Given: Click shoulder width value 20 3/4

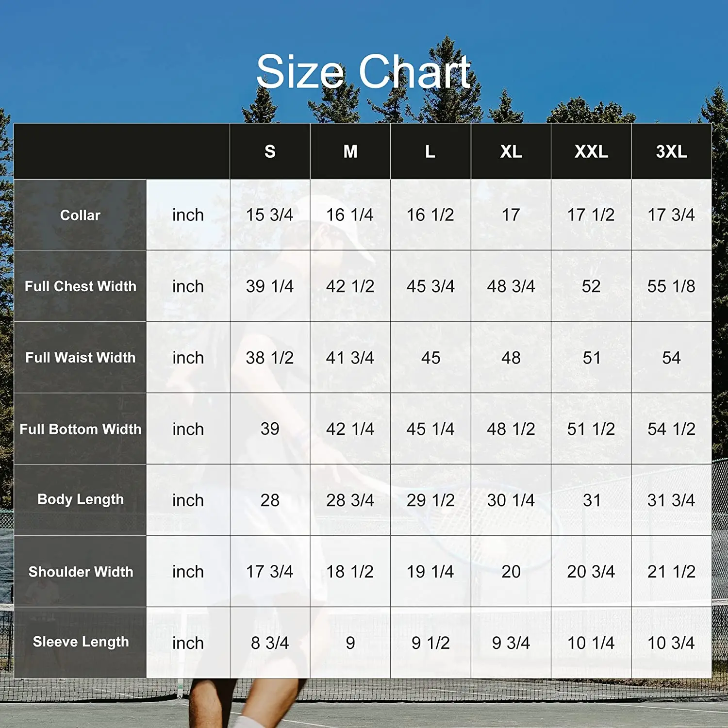Looking at the screenshot, I should [x=591, y=572].
